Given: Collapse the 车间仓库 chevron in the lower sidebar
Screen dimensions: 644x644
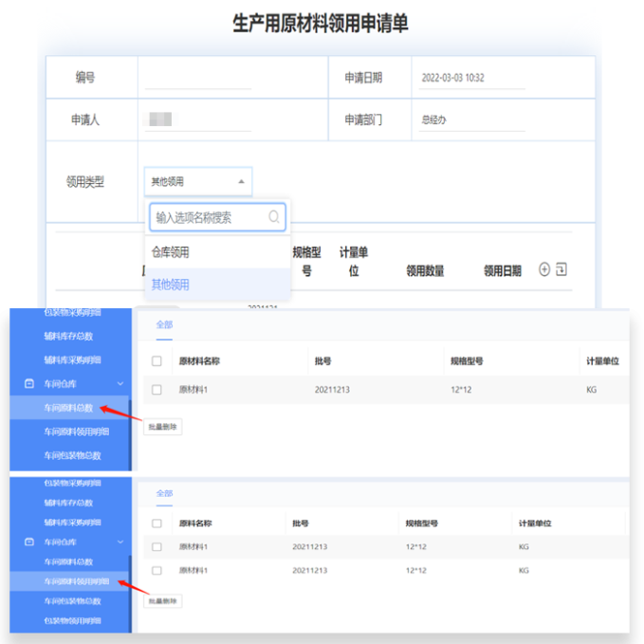Looking at the screenshot, I should 120,542.
